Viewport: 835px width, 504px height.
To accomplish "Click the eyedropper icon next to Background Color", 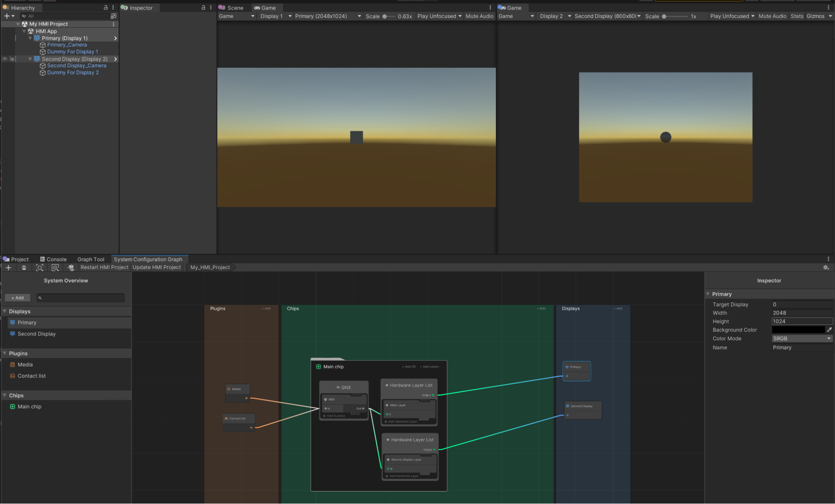I will [829, 330].
